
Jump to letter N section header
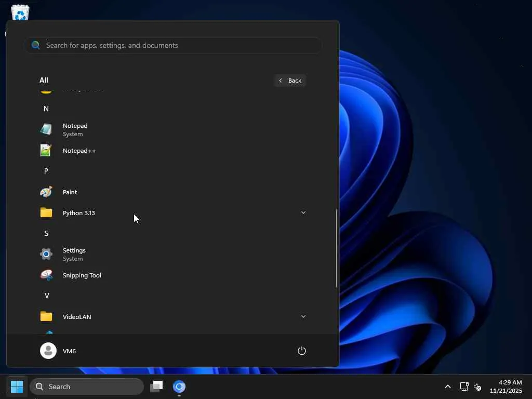46,109
